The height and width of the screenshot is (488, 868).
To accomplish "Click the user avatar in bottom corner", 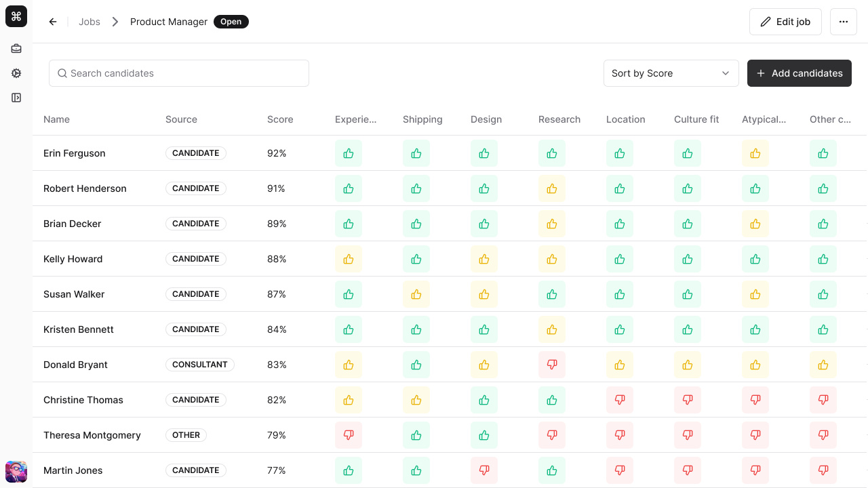I will coord(16,471).
